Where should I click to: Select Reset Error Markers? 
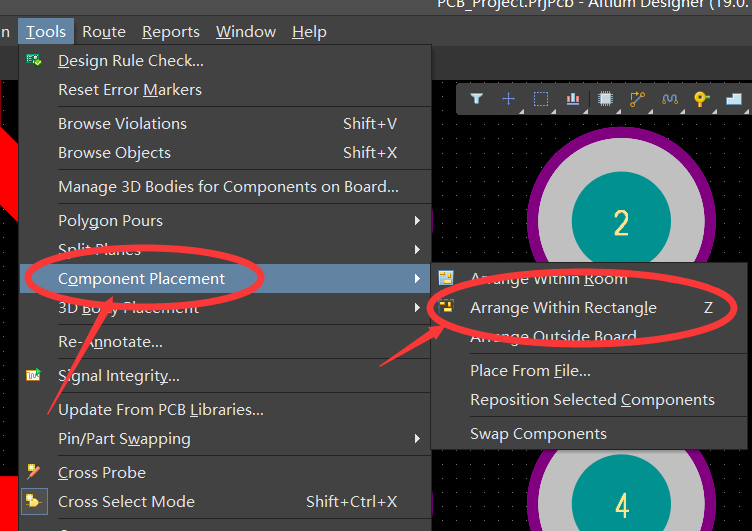pyautogui.click(x=225, y=90)
